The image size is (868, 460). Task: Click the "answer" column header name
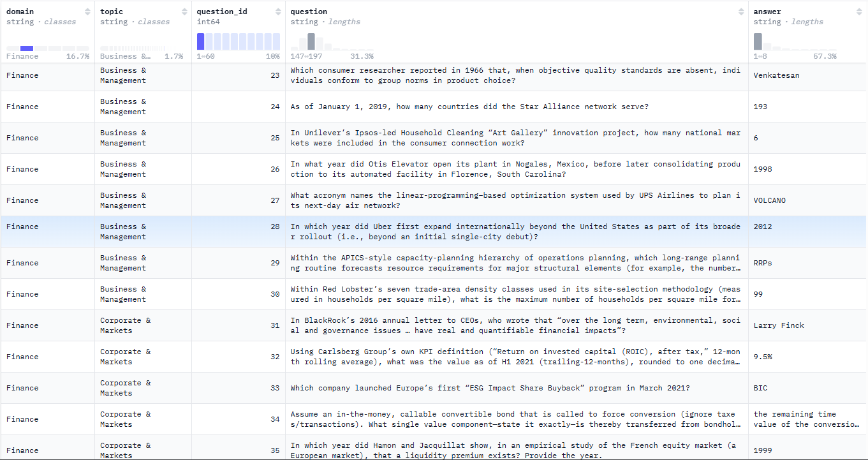[x=767, y=11]
